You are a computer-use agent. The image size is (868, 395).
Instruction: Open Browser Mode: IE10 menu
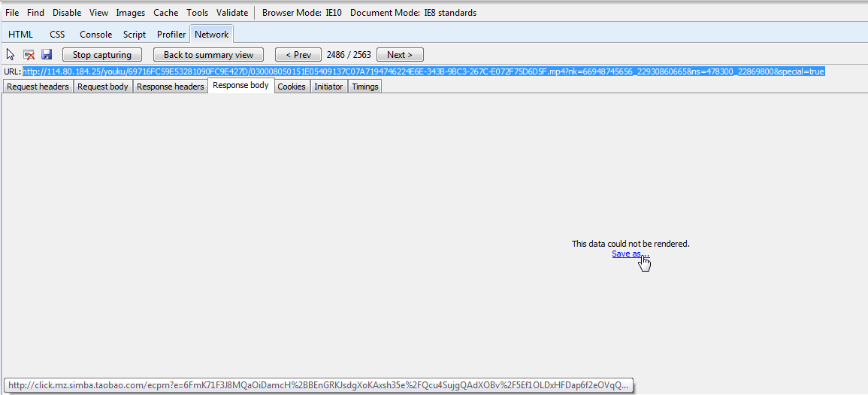pyautogui.click(x=301, y=12)
